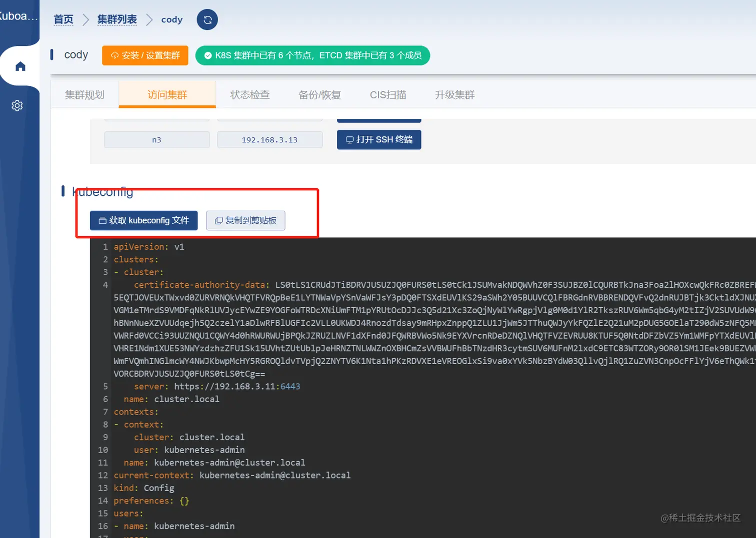Screen dimensions: 756x538
Task: Click the cody breadcrumb item
Action: pyautogui.click(x=172, y=19)
